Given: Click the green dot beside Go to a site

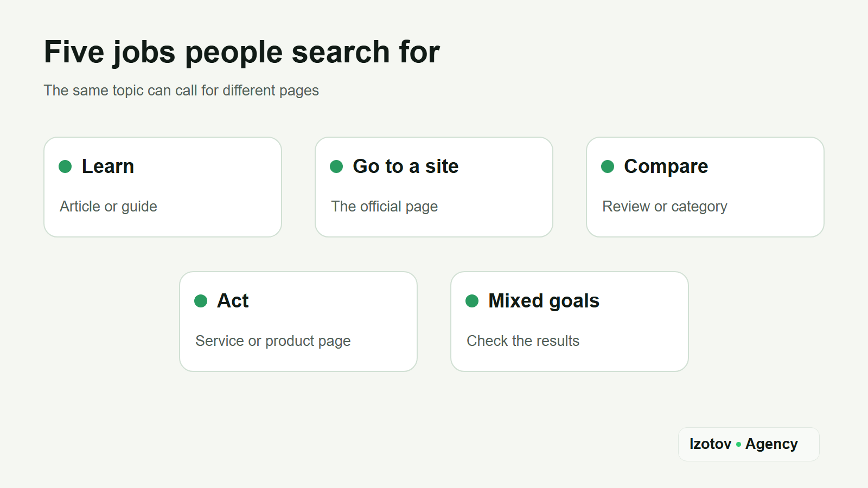Looking at the screenshot, I should click(336, 166).
